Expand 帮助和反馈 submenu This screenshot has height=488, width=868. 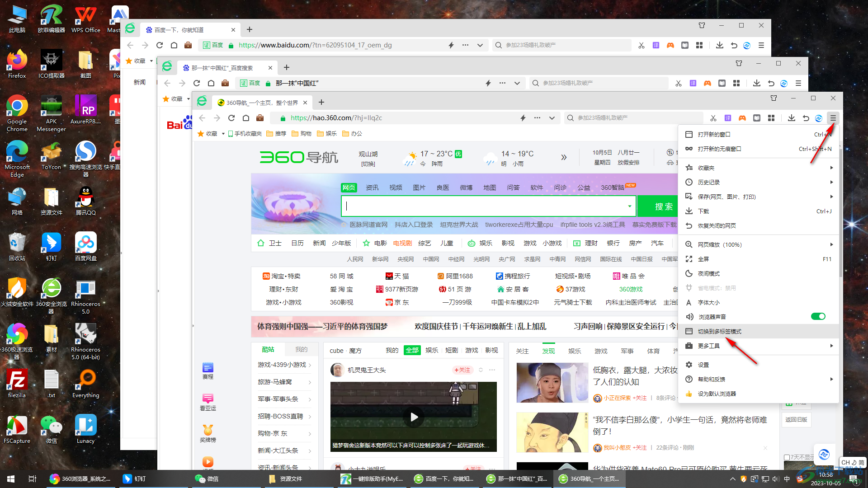click(759, 379)
